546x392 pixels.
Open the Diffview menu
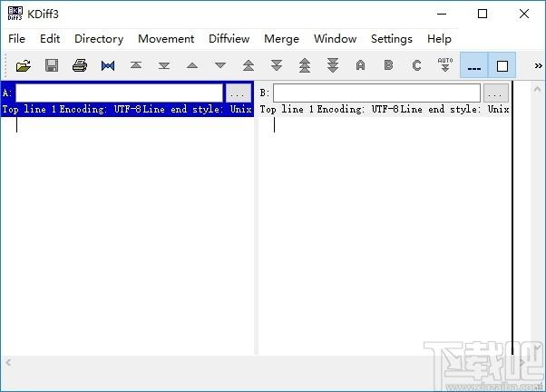click(x=229, y=39)
